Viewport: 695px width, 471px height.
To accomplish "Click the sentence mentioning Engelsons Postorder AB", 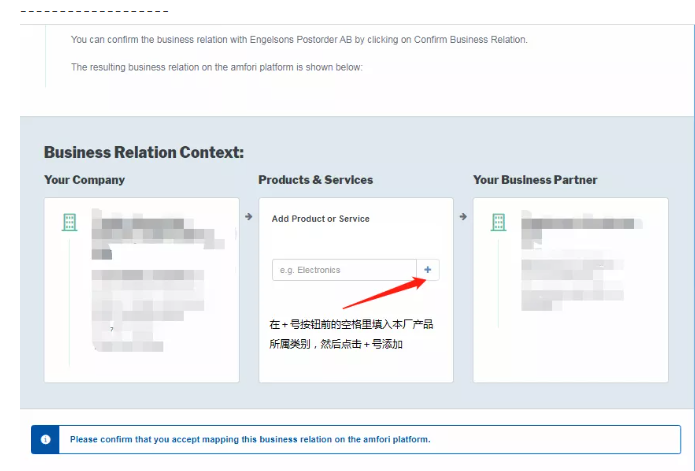I will pos(298,40).
